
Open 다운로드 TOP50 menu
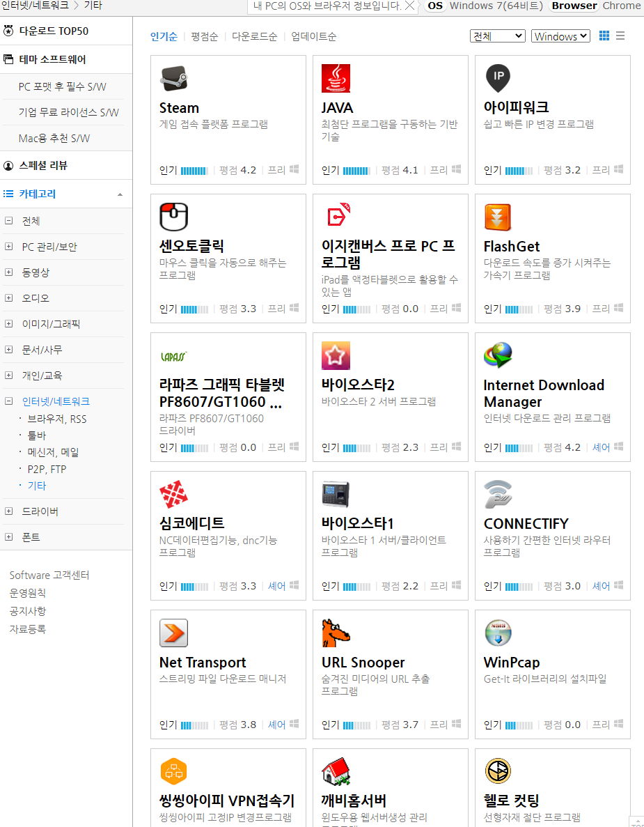[x=54, y=31]
